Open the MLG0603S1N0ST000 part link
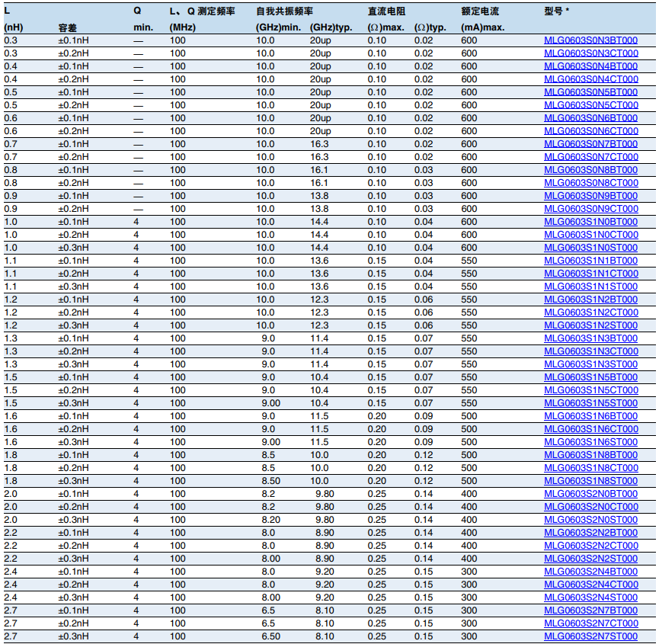Screen dimensions: 659x644 (x=590, y=248)
